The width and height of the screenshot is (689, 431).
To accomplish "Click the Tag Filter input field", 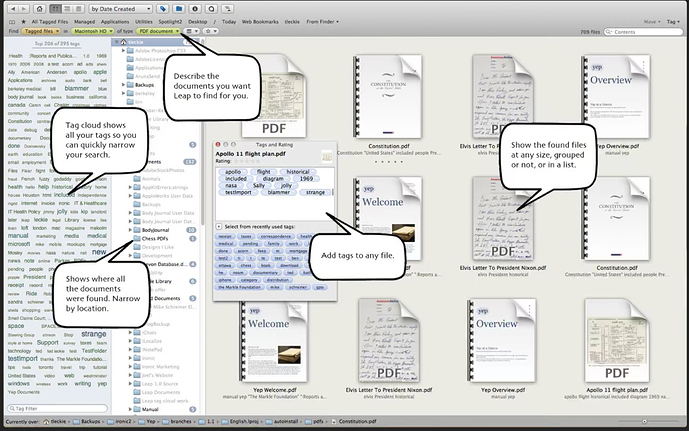I will pos(57,408).
